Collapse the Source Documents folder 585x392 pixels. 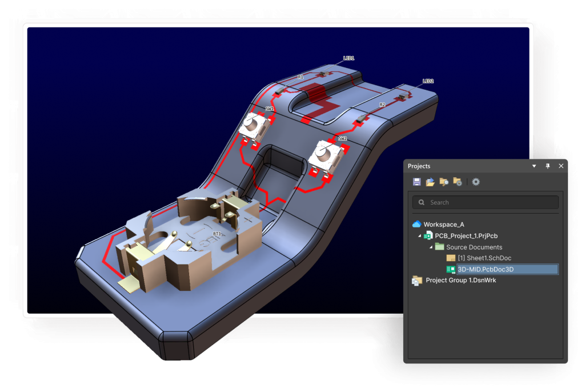[x=431, y=247]
